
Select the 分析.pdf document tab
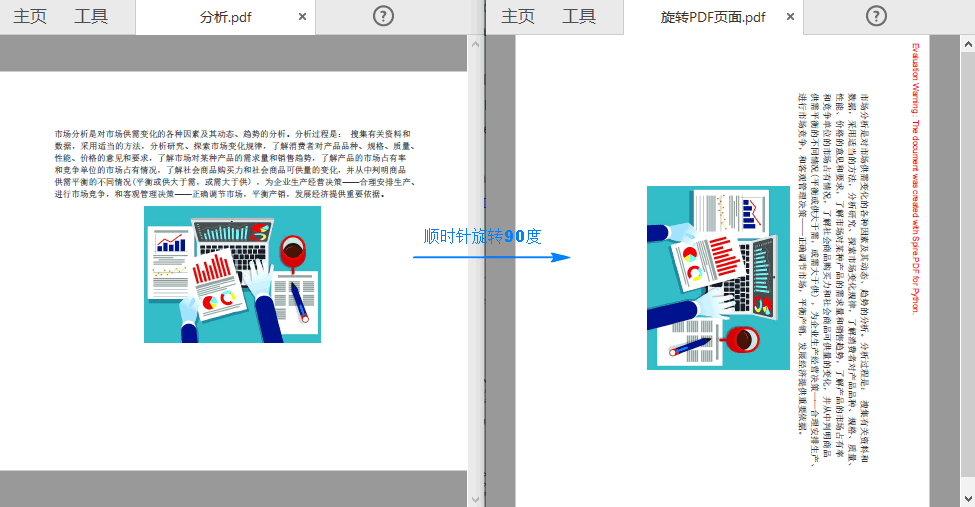225,17
